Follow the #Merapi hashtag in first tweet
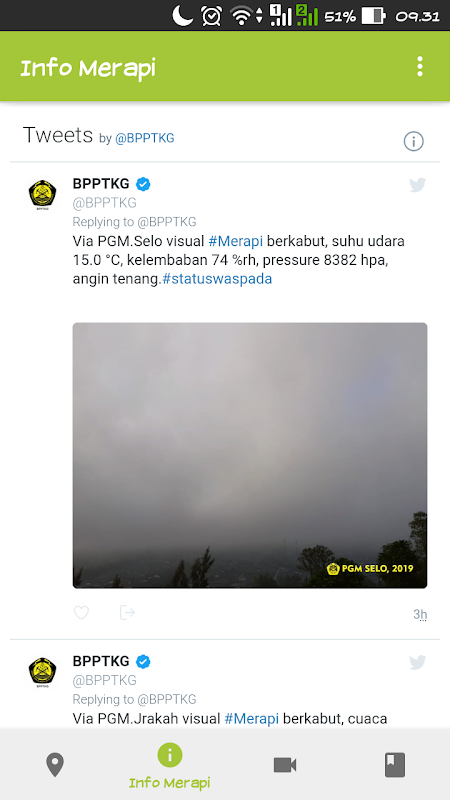Screen dimensions: 450x800 coord(236,241)
